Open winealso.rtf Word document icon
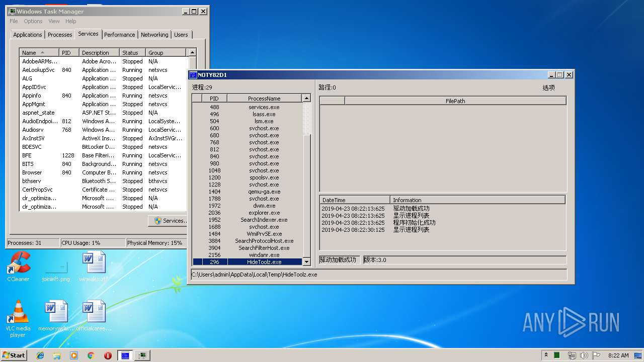The image size is (644, 362). pos(94,266)
